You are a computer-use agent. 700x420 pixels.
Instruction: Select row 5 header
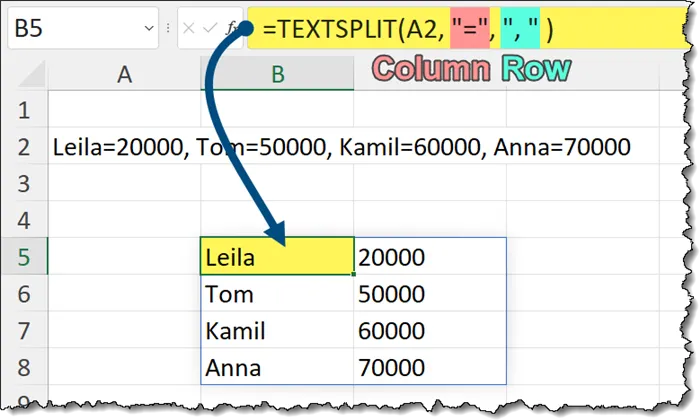25,257
